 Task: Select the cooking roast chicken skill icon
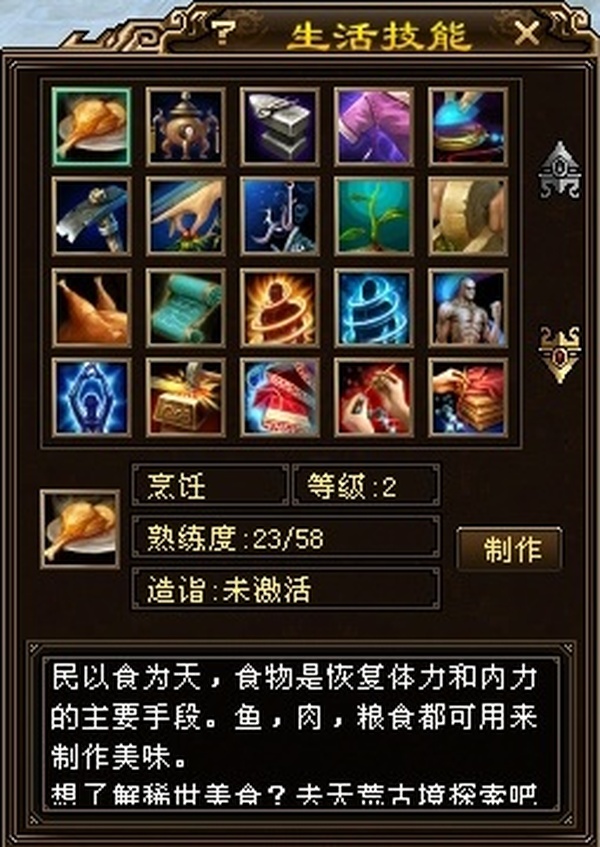91,126
